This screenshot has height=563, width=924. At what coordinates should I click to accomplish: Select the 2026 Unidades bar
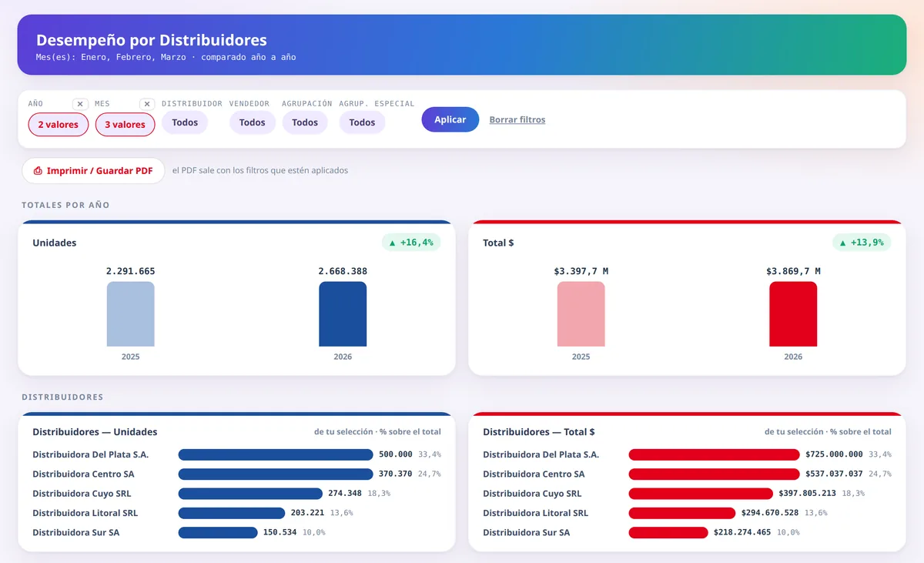(x=343, y=313)
